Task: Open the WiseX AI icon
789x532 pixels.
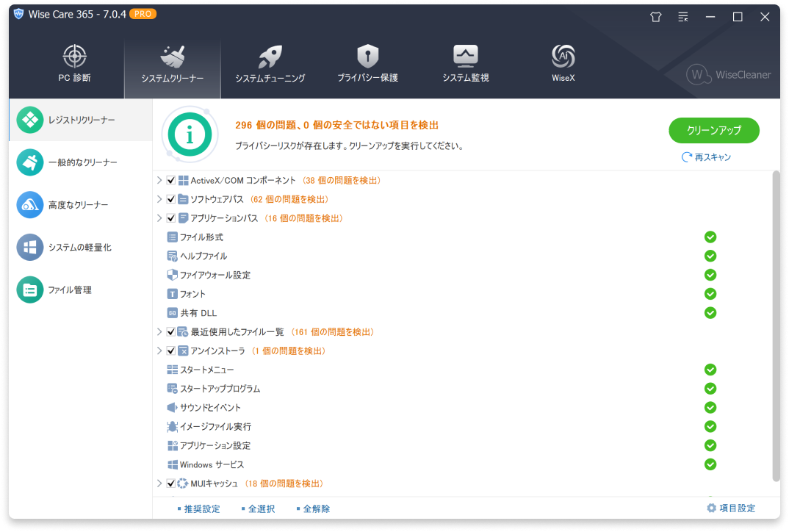Action: click(x=563, y=57)
